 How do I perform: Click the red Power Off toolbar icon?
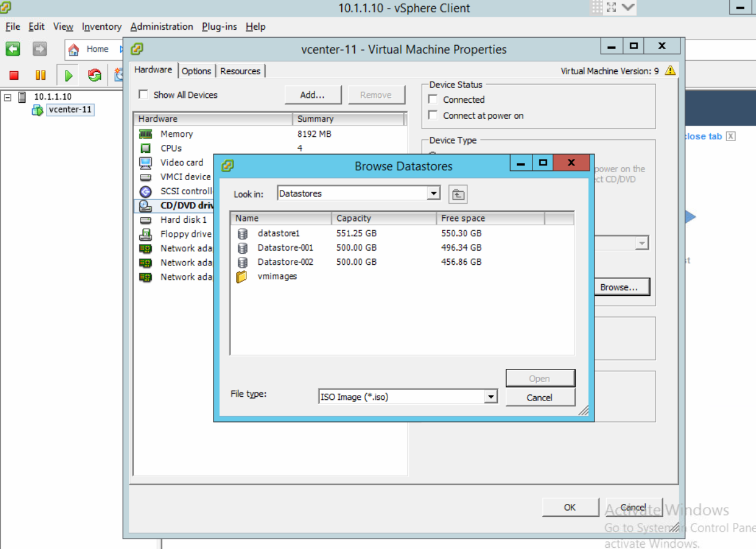pyautogui.click(x=14, y=76)
